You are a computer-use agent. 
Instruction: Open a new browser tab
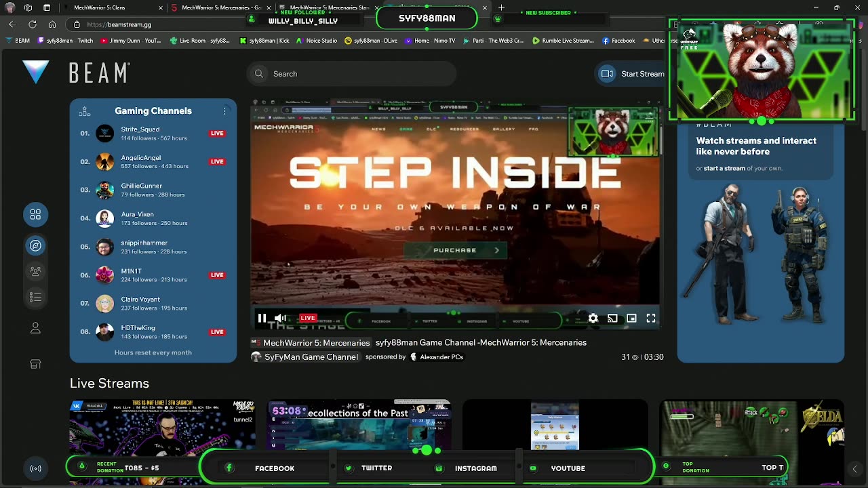[x=501, y=7]
